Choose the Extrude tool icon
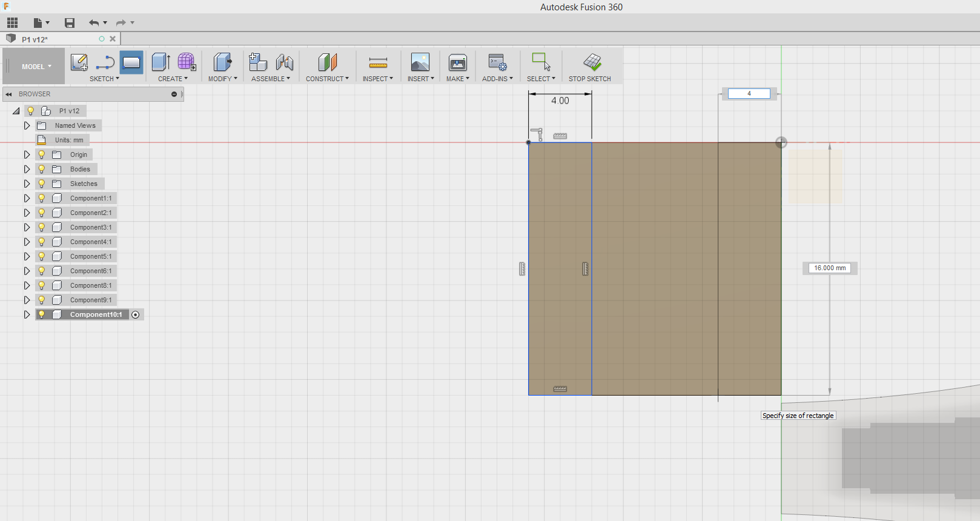The image size is (980, 521). (161, 62)
